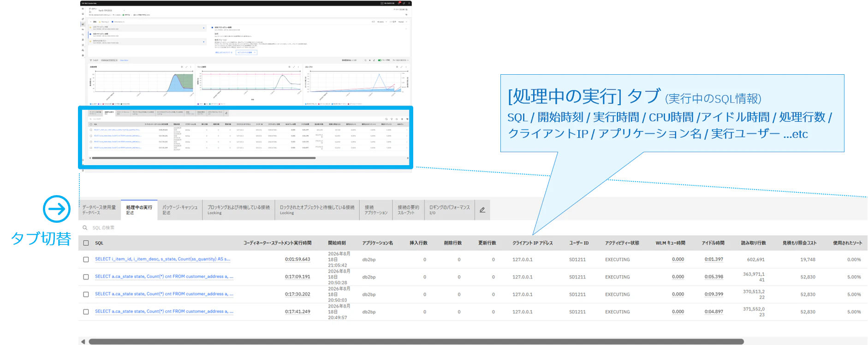868x345 pixels.
Task: Click search icon in overview filter bar
Action: (365, 60)
